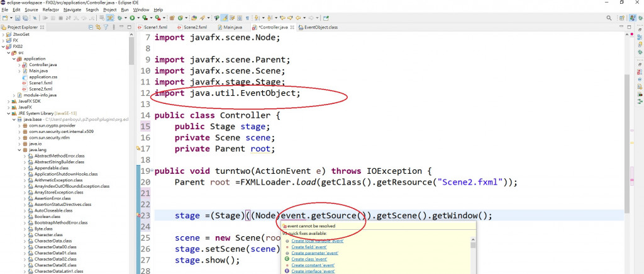
Task: Click the Save All toolbar icon
Action: coord(25,18)
